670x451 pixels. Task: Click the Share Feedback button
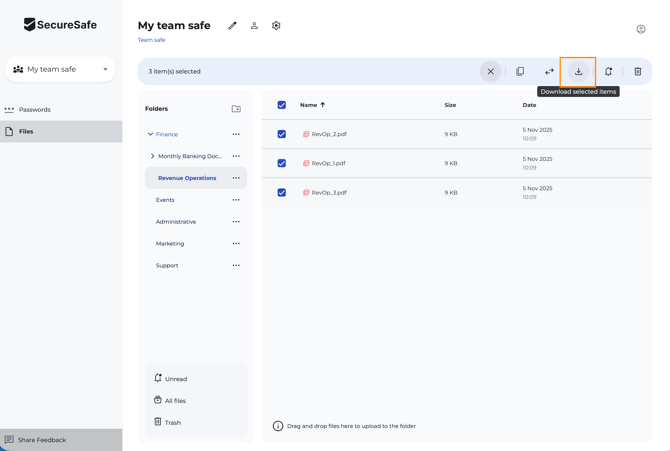(41, 440)
